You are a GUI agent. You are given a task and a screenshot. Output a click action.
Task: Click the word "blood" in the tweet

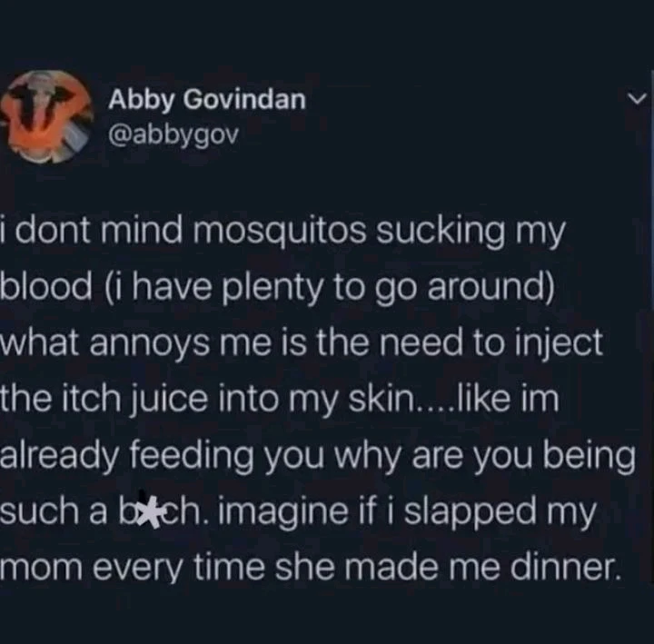[x=46, y=289]
